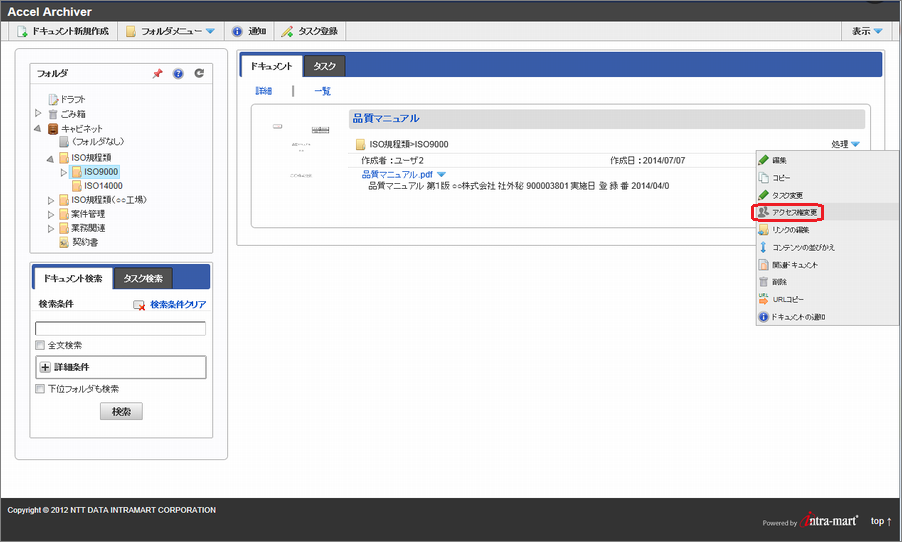Image resolution: width=902 pixels, height=542 pixels.
Task: Collapse the キャビネット tree node
Action: click(x=38, y=128)
